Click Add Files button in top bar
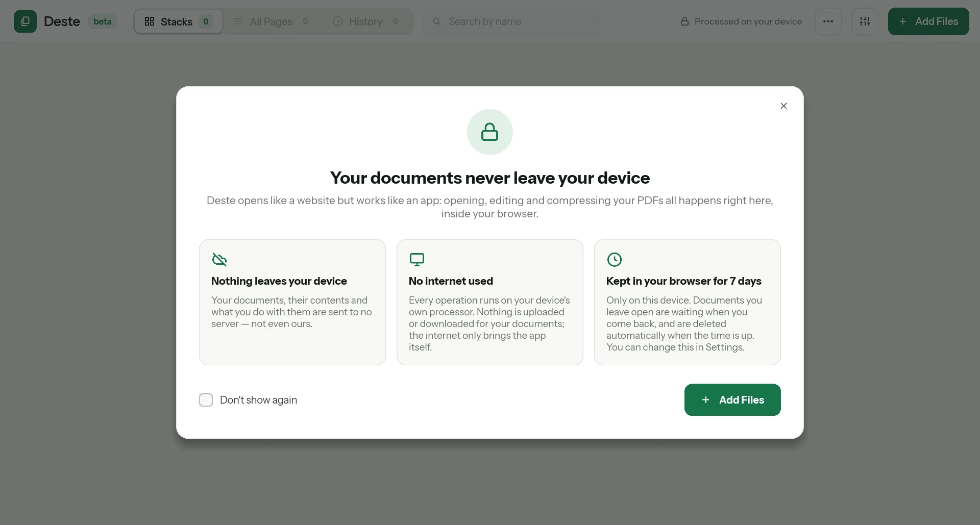Viewport: 980px width, 525px height. point(928,21)
